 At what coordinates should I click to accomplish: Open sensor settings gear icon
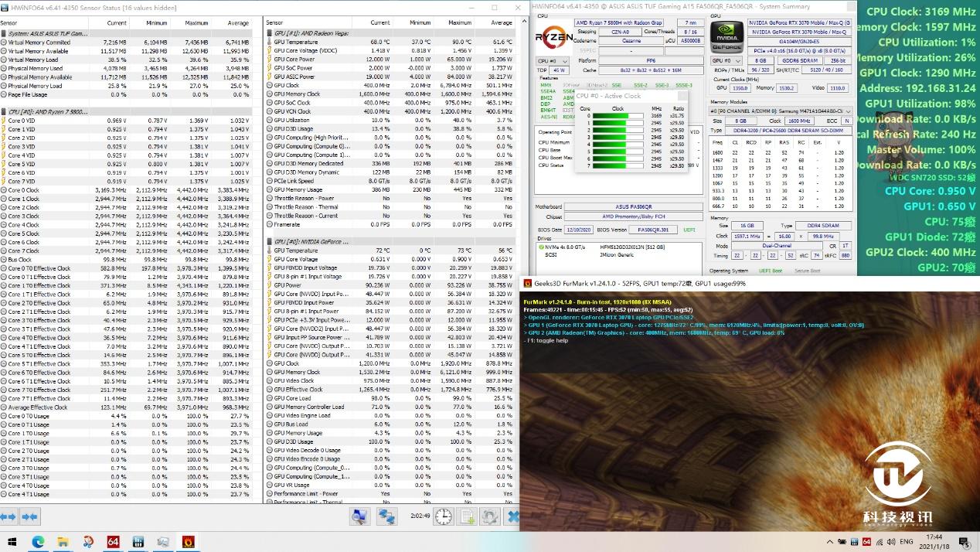tap(489, 516)
